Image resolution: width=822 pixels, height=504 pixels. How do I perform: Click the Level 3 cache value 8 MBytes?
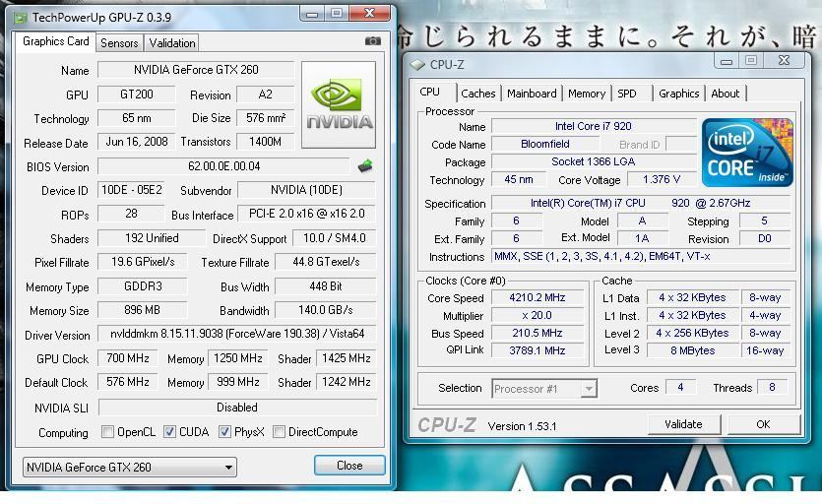[x=692, y=350]
